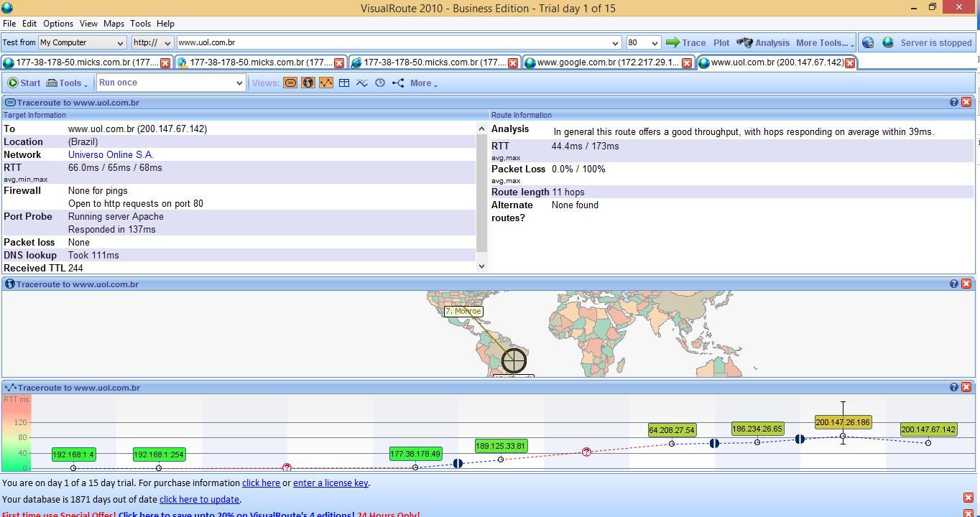
Task: Expand the More views dropdown
Action: pos(423,83)
